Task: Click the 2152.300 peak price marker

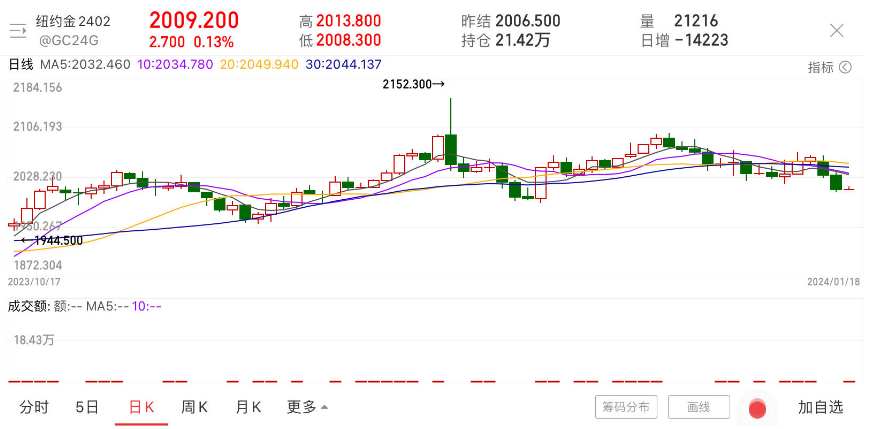Action: (413, 84)
